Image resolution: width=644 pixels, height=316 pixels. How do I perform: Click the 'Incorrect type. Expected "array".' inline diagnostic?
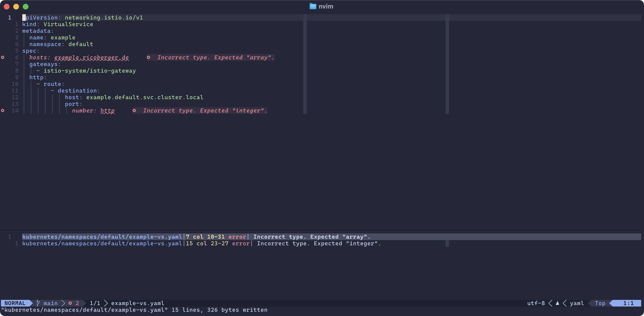(216, 58)
